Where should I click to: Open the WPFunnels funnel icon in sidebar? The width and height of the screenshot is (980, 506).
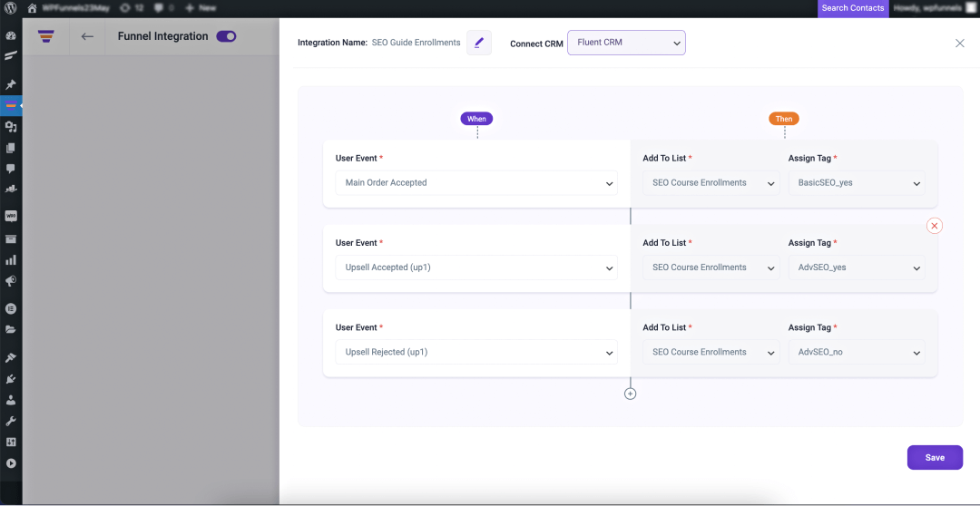(11, 105)
